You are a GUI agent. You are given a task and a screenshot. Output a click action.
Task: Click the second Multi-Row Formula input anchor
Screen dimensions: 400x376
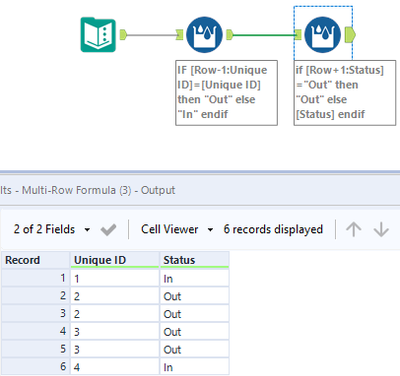pos(298,35)
